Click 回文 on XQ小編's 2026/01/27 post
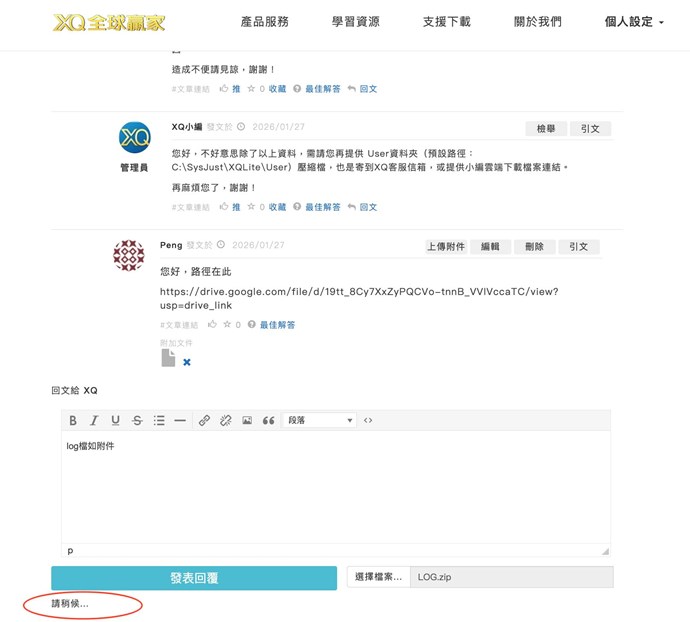The width and height of the screenshot is (690, 622). [x=368, y=207]
